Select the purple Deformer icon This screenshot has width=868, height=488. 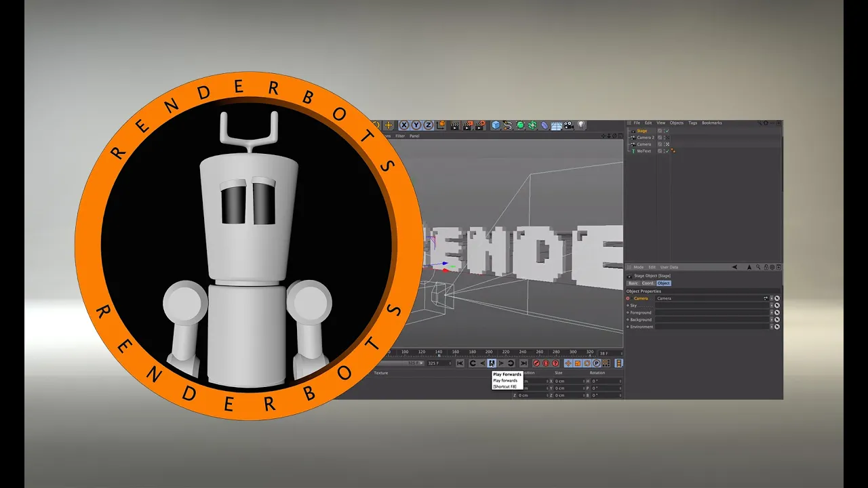pos(545,125)
